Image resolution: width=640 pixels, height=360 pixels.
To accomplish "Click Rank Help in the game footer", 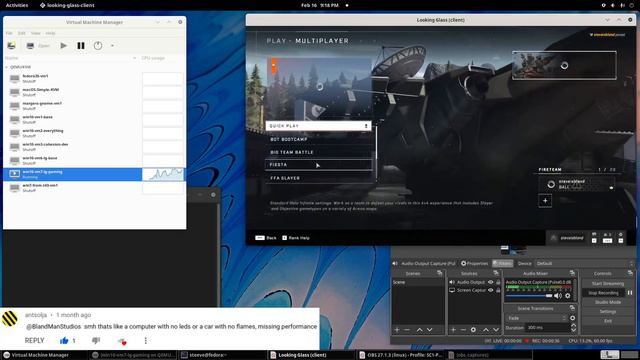I will coord(296,238).
